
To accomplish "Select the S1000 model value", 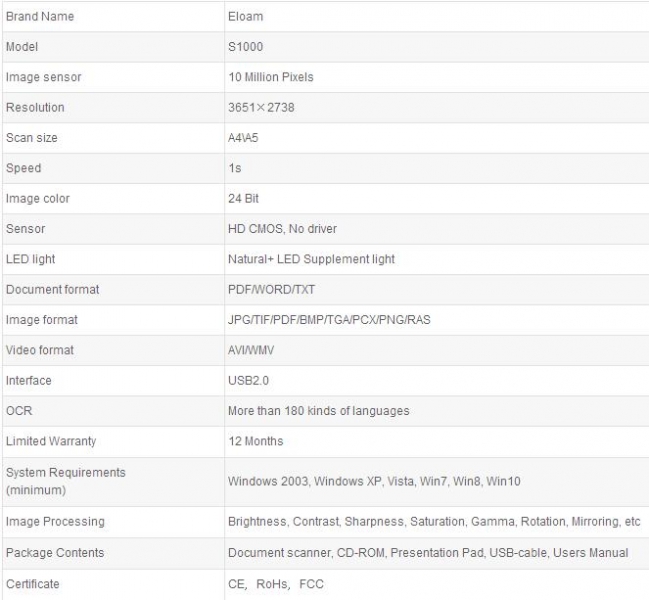I will [245, 47].
